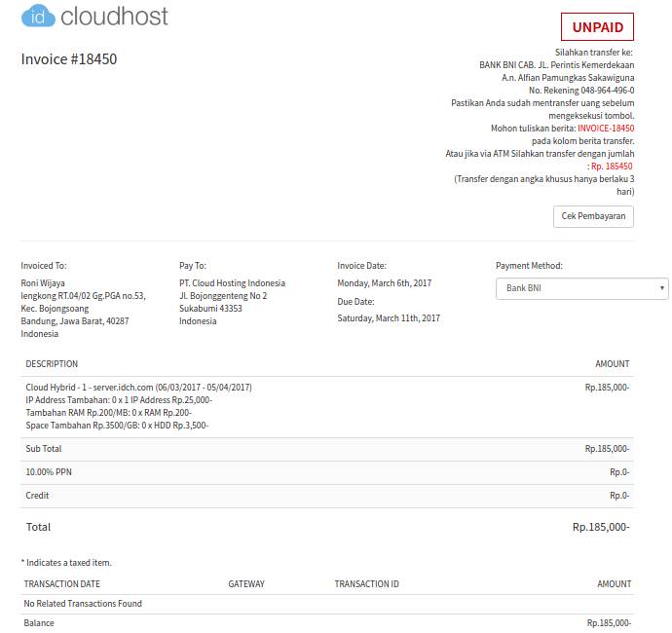This screenshot has width=672, height=633.
Task: Click the Balance amount Rp.185,000-
Action: click(x=609, y=623)
